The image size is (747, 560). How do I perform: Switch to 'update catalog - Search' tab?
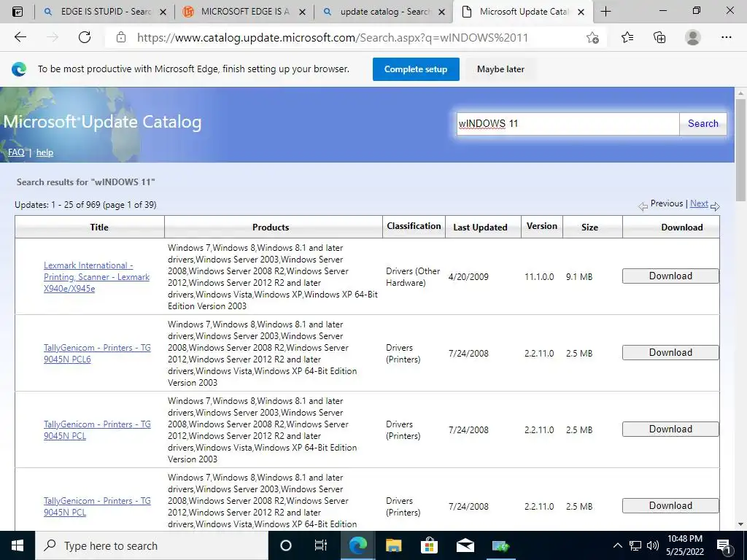(377, 12)
